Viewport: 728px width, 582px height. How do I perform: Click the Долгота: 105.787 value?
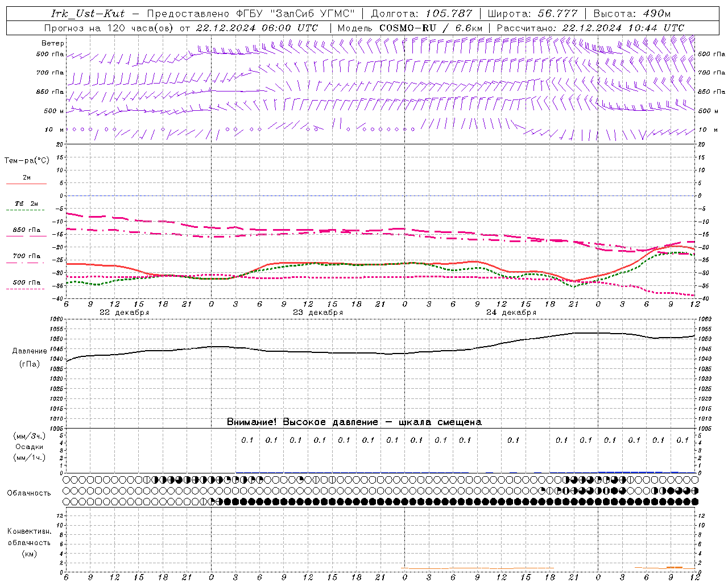[421, 14]
